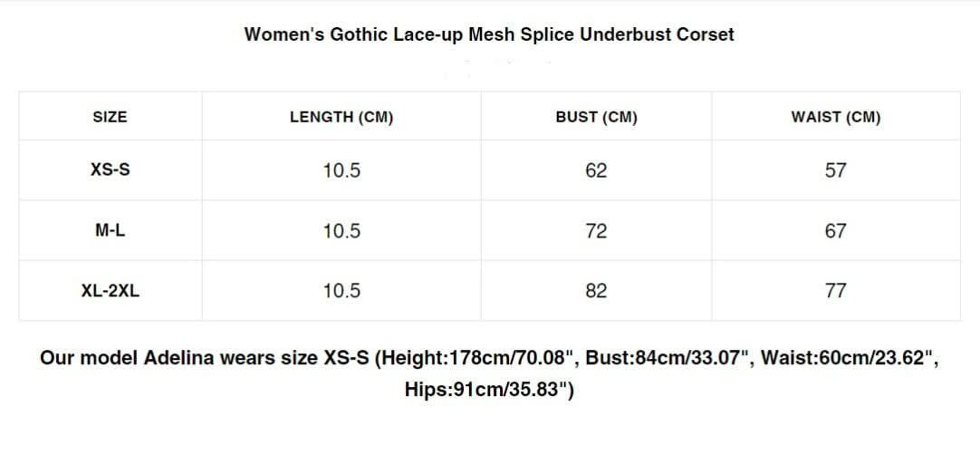Viewport: 980px width, 455px height.
Task: Click the M-L length value 10.5
Action: 341,231
